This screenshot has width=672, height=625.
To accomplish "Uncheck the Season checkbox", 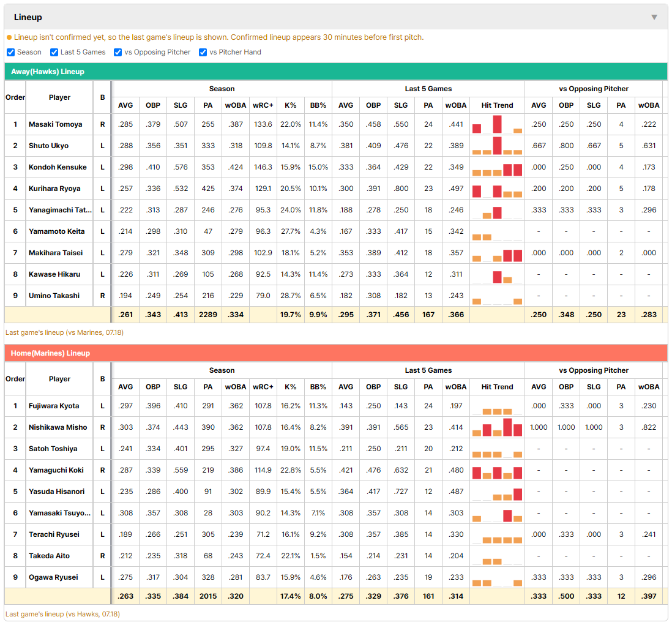I will pyautogui.click(x=11, y=52).
